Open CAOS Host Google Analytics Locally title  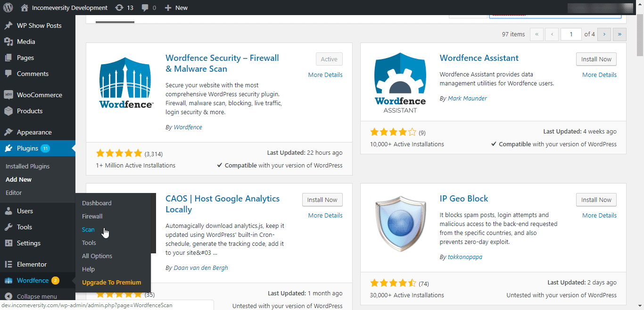pyautogui.click(x=223, y=204)
